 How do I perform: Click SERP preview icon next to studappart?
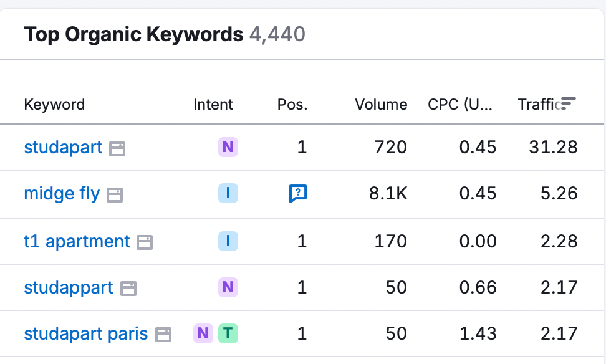click(127, 287)
